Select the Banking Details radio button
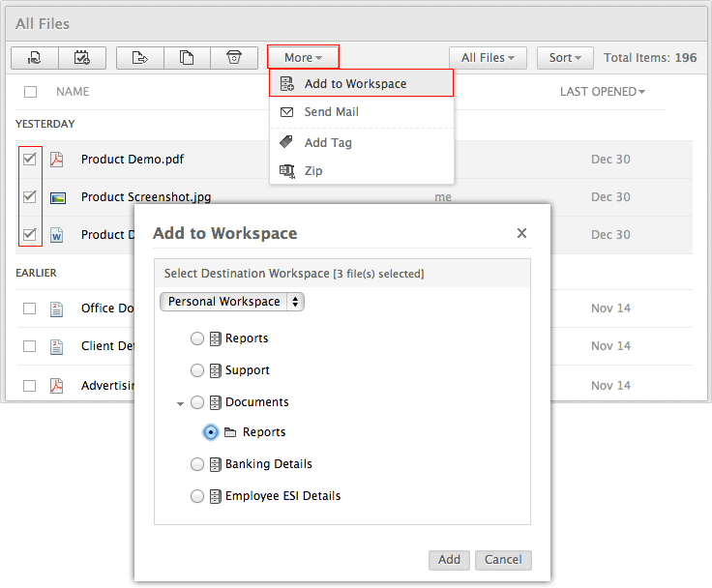Screen dimensions: 712x588 197,464
